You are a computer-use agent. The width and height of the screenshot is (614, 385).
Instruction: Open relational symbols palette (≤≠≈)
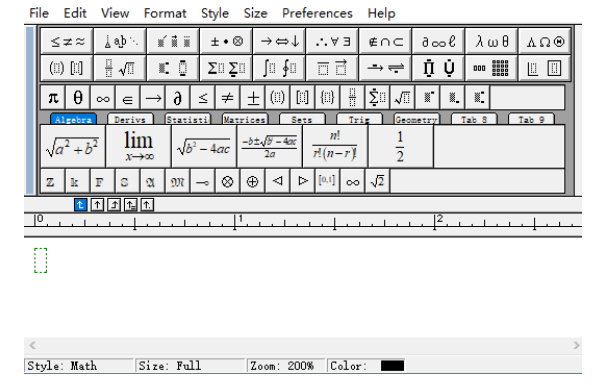[x=67, y=41]
